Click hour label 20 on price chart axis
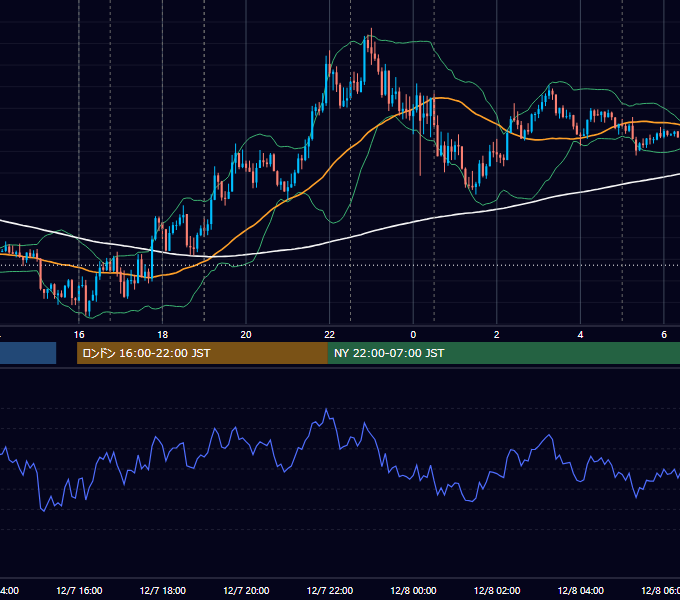The width and height of the screenshot is (680, 600). (246, 334)
